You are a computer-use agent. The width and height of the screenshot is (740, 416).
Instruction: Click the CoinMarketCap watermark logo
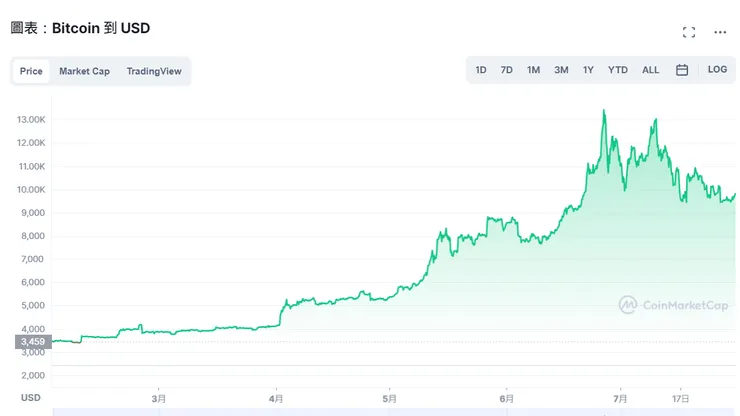coord(673,304)
